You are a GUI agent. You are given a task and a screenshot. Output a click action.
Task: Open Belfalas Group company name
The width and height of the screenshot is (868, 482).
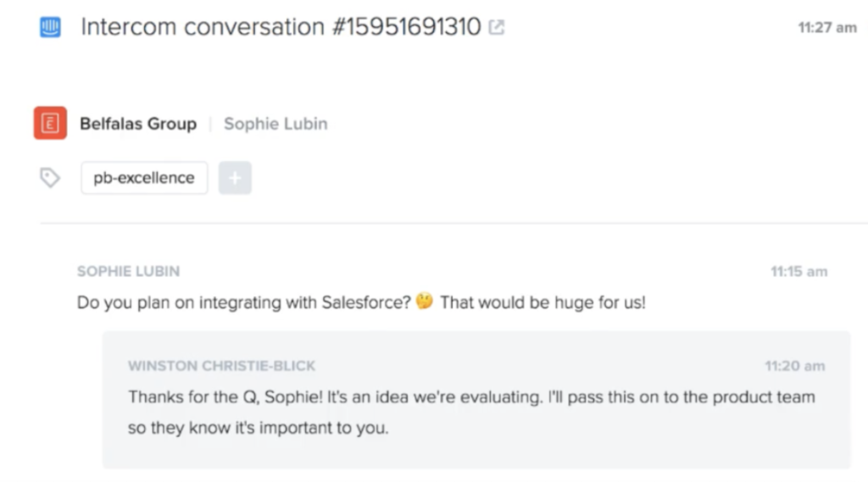[138, 124]
